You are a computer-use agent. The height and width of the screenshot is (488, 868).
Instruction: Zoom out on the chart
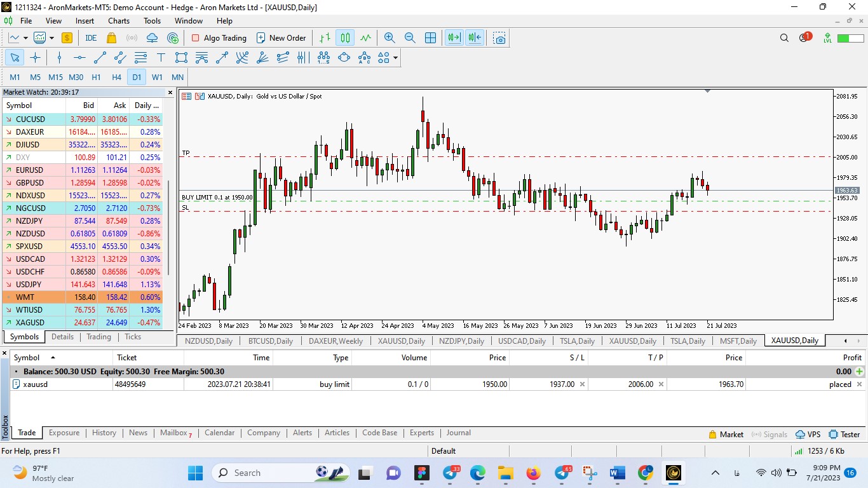pyautogui.click(x=410, y=38)
